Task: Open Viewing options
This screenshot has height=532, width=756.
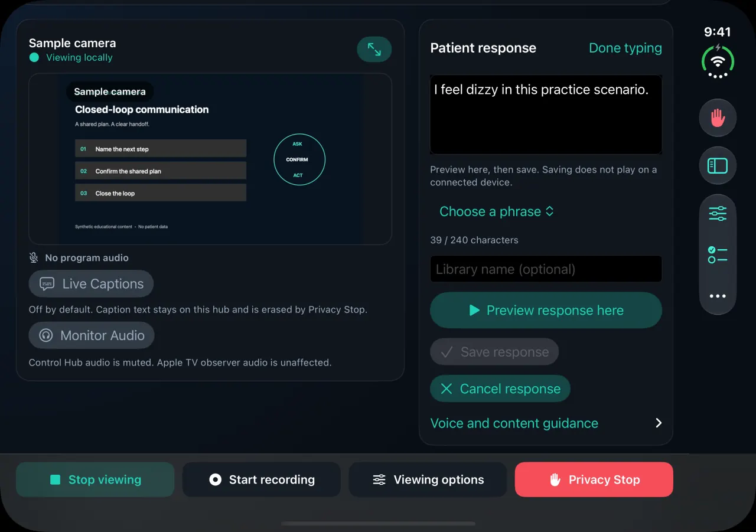Action: pos(428,479)
